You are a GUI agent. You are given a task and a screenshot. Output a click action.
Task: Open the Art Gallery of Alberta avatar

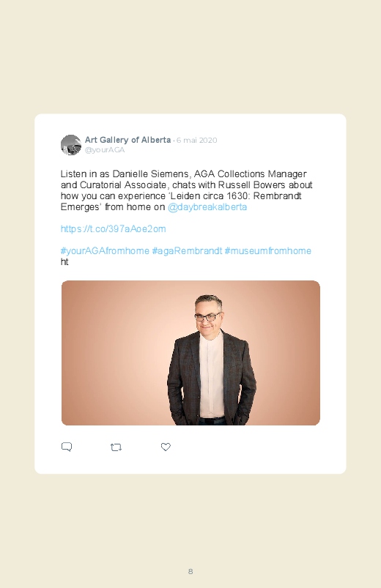(71, 145)
